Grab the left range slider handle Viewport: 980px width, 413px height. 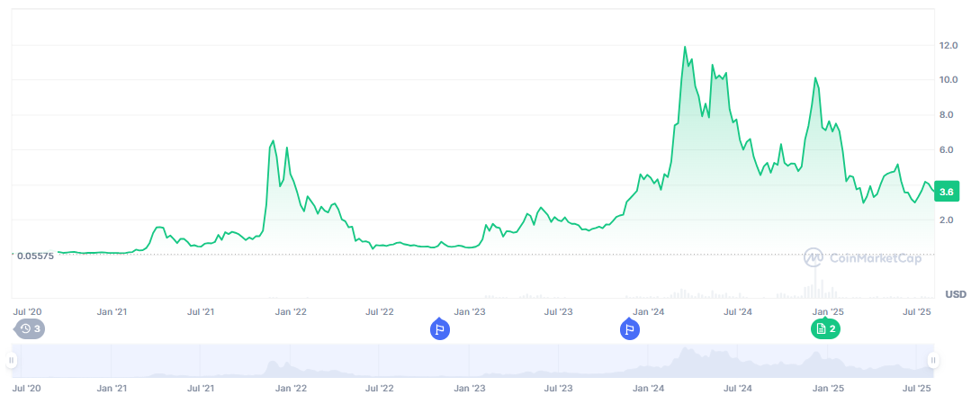click(x=11, y=361)
